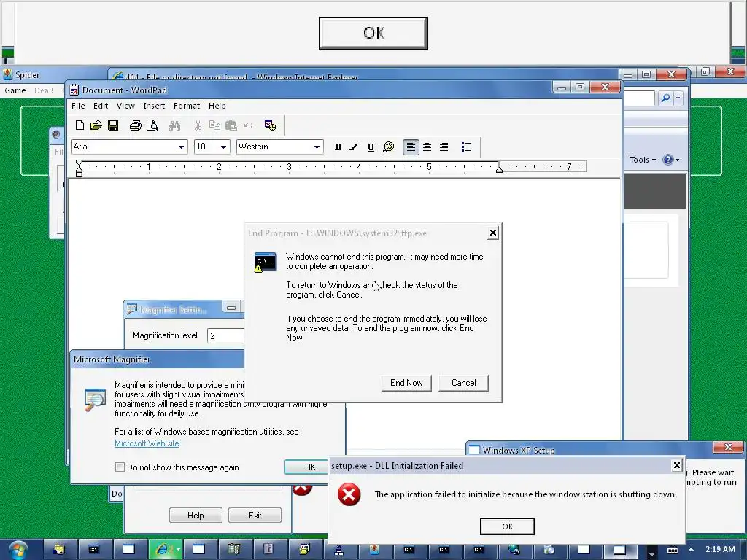This screenshot has width=747, height=560.
Task: Click the Internet Explorer search box
Action: [x=640, y=98]
